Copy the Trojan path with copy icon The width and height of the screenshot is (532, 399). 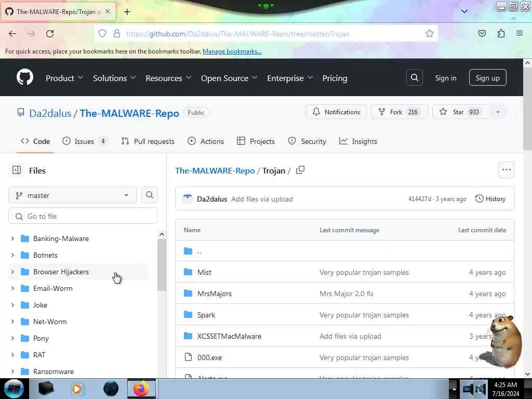300,170
